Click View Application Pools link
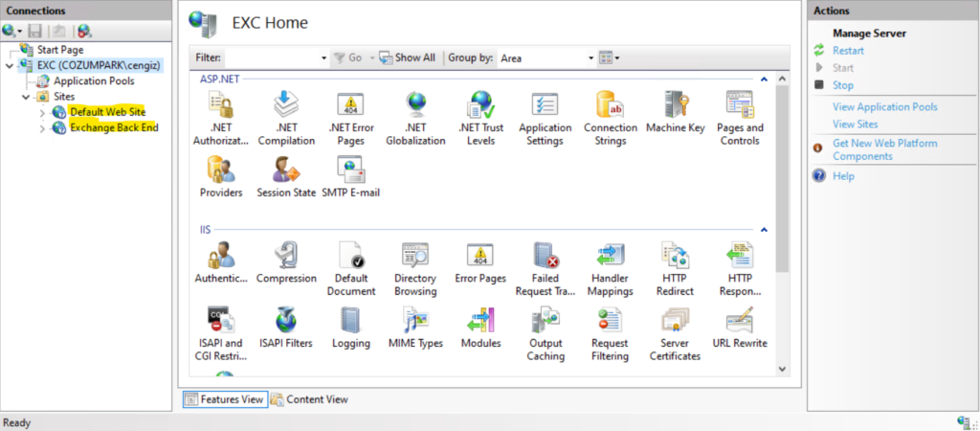The height and width of the screenshot is (431, 980). [885, 107]
